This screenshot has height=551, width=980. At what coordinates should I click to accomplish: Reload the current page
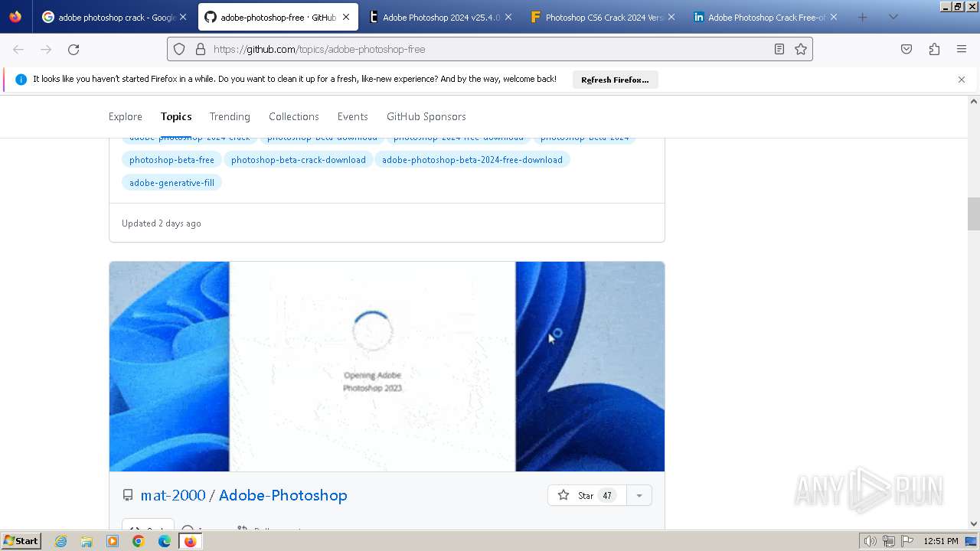(x=73, y=49)
